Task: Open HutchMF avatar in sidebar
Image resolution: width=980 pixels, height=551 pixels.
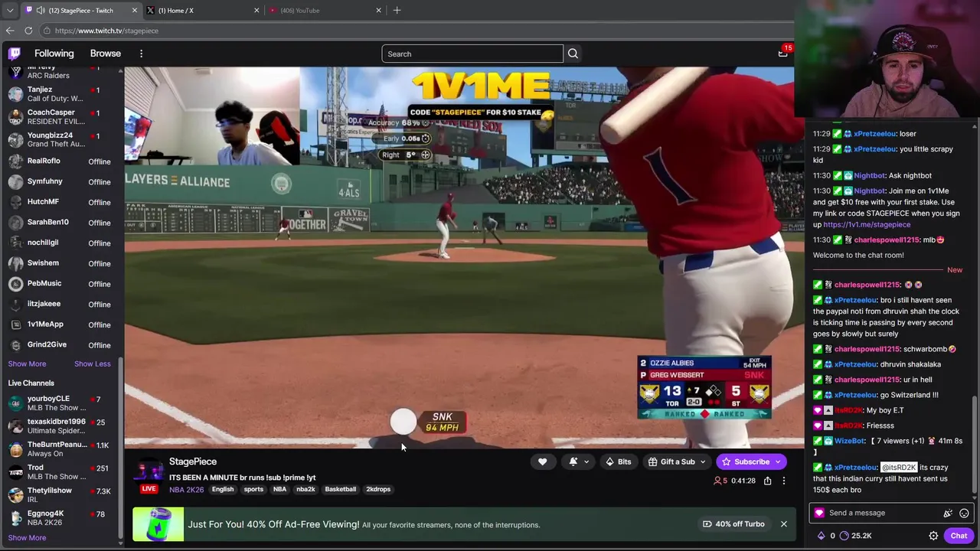Action: coord(15,202)
